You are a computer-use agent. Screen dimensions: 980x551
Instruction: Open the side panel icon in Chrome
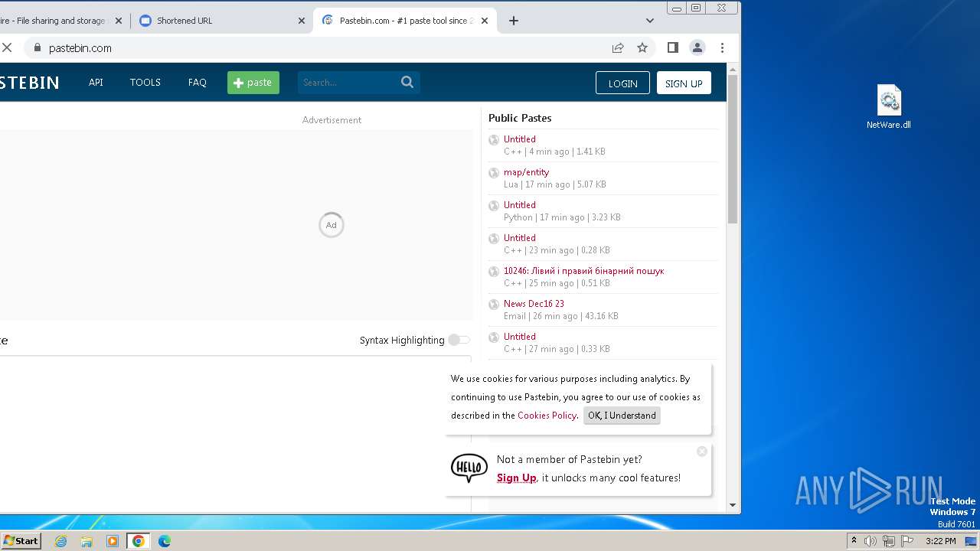[673, 47]
